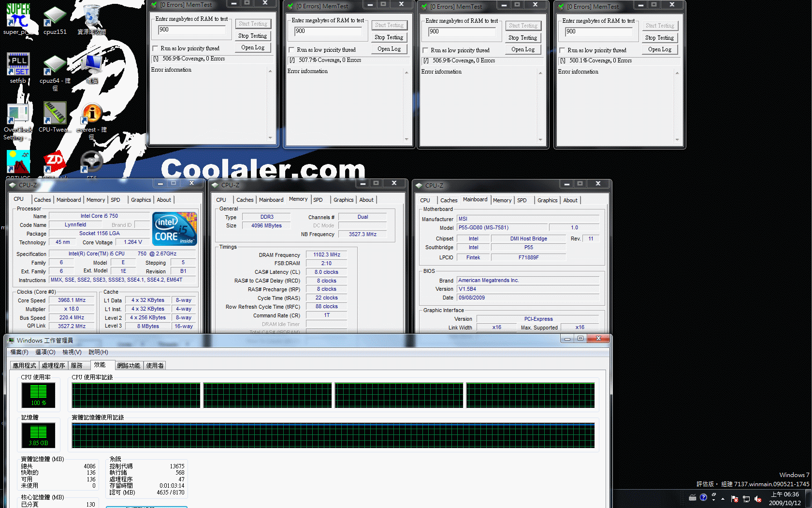
Task: Click the language bar restore icon
Action: [x=714, y=494]
